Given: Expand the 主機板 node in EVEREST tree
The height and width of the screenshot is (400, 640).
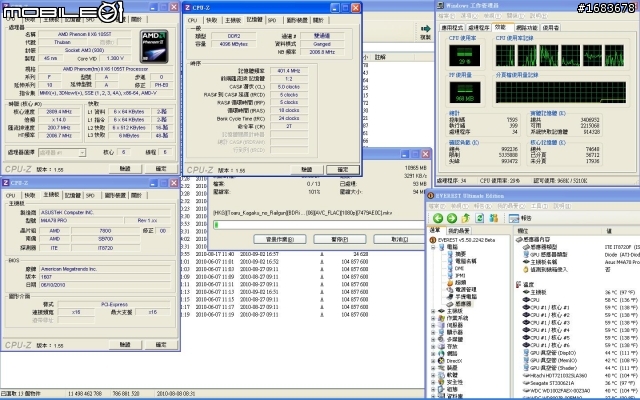Looking at the screenshot, I should [433, 311].
